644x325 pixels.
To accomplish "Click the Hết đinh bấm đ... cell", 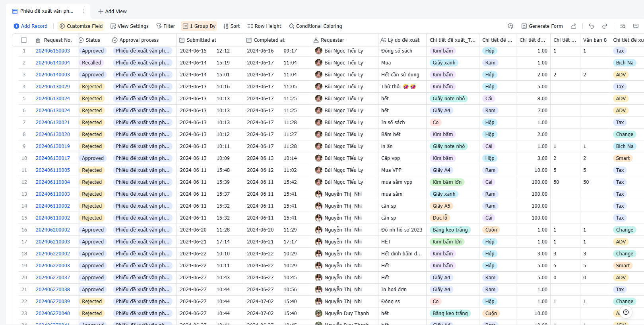I will pyautogui.click(x=402, y=254).
